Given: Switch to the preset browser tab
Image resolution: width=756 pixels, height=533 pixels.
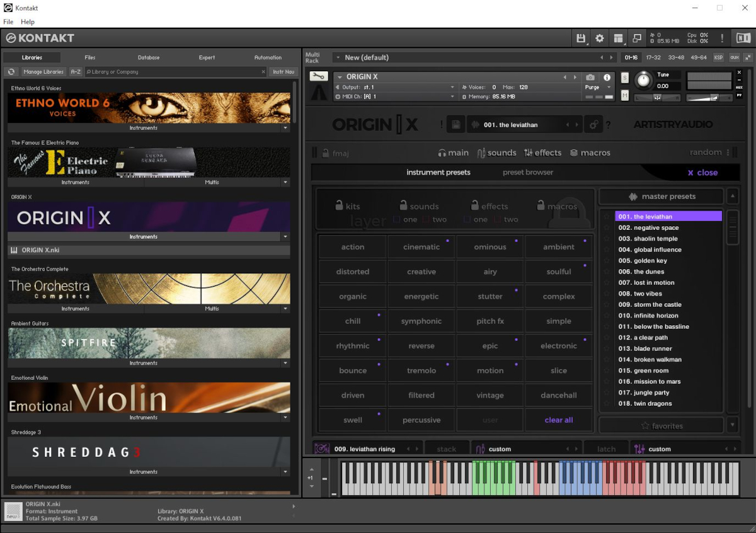Looking at the screenshot, I should (x=528, y=172).
